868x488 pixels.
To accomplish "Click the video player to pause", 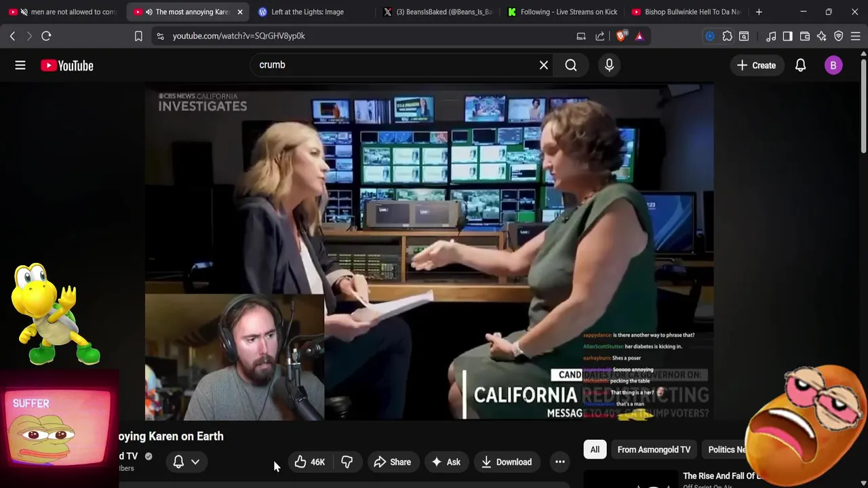I will tap(429, 252).
